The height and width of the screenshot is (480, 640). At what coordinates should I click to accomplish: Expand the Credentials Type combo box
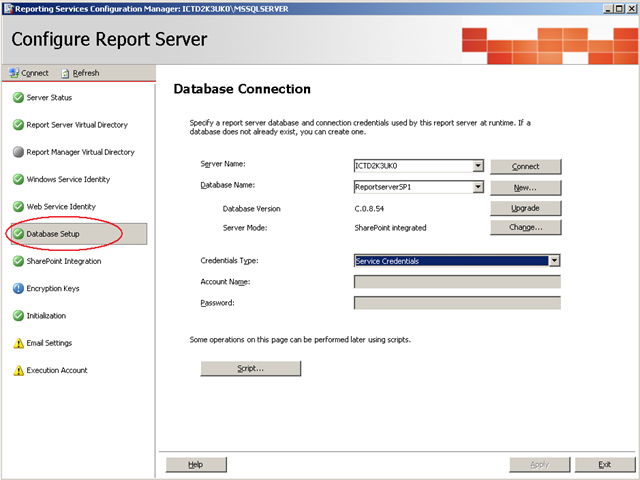tap(554, 261)
